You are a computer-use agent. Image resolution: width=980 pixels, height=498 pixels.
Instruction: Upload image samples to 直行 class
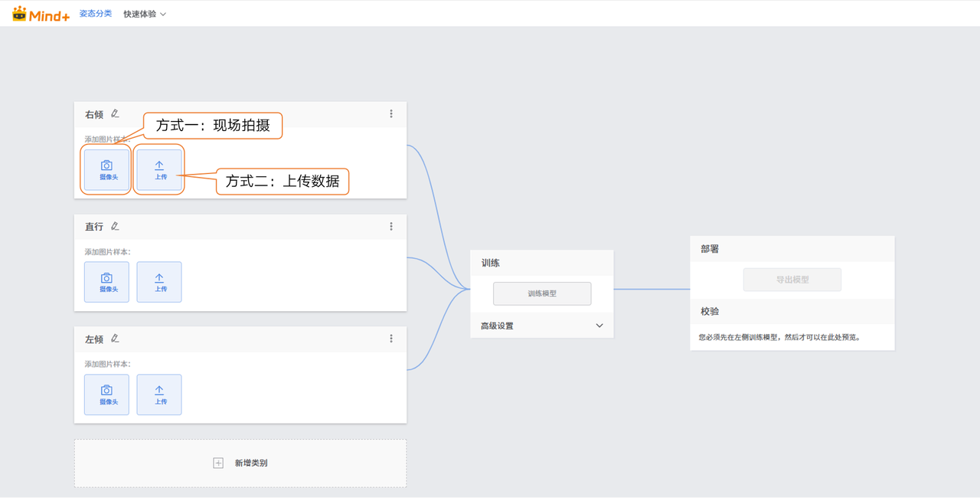[x=159, y=282]
